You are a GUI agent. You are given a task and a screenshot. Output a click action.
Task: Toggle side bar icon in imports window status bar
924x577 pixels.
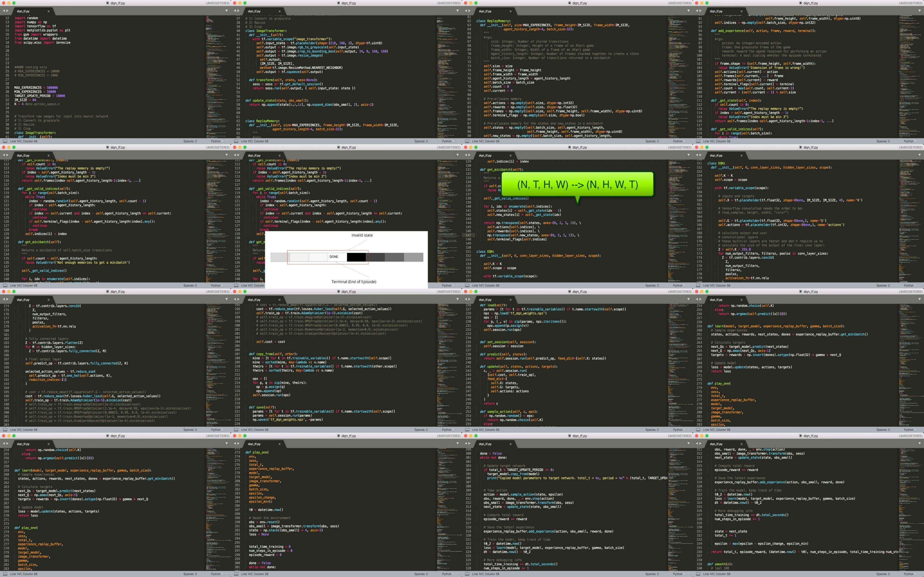click(5, 141)
